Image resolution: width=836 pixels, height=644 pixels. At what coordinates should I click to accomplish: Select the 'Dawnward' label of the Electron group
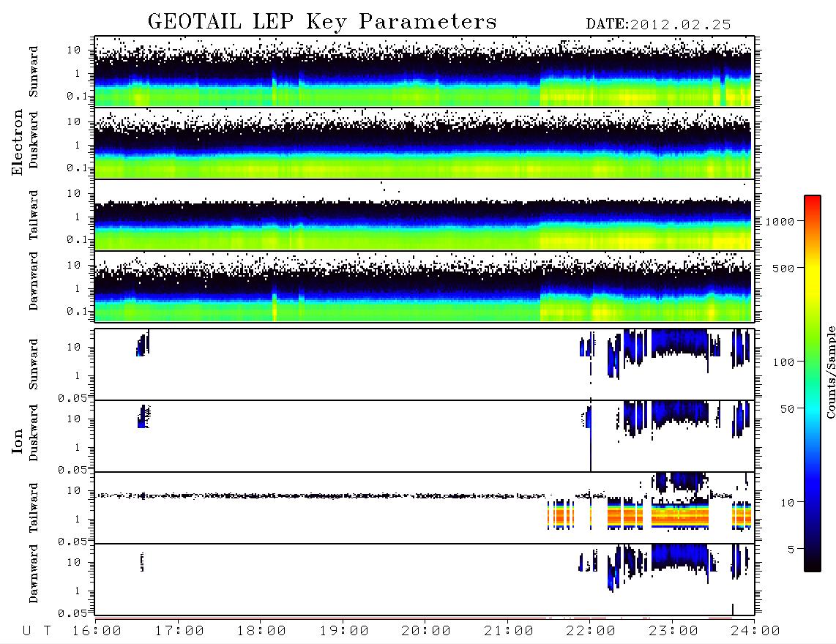pyautogui.click(x=34, y=282)
